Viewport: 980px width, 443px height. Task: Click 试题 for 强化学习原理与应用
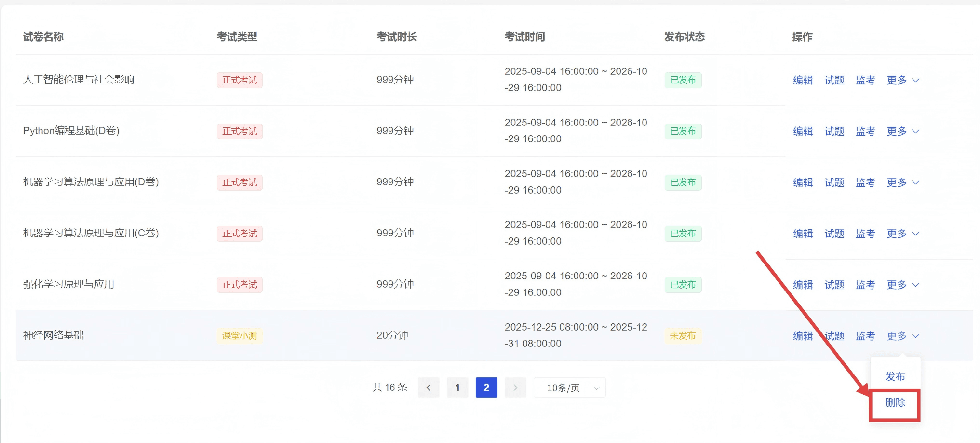pyautogui.click(x=834, y=285)
